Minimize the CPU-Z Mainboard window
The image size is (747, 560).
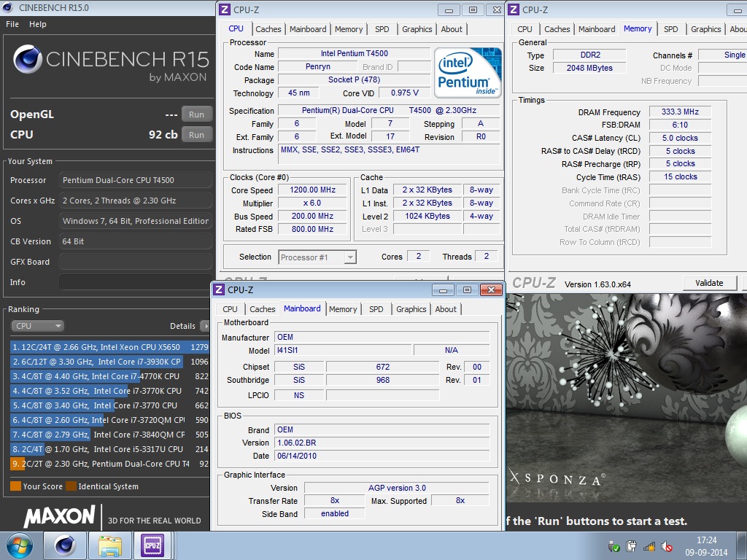pyautogui.click(x=443, y=289)
